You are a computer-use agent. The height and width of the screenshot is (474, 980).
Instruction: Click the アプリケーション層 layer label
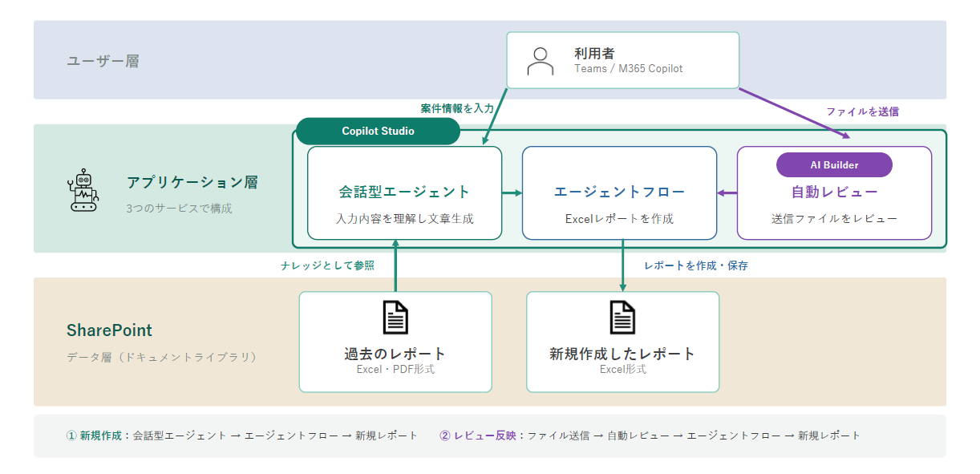[192, 182]
